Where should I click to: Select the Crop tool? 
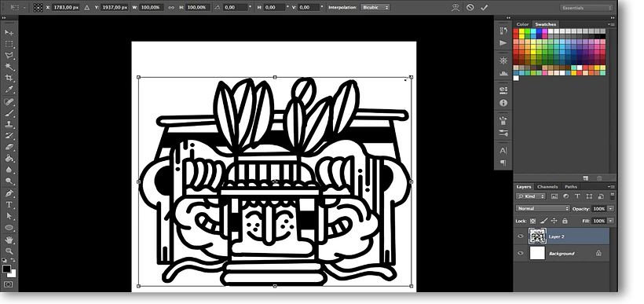[9, 78]
